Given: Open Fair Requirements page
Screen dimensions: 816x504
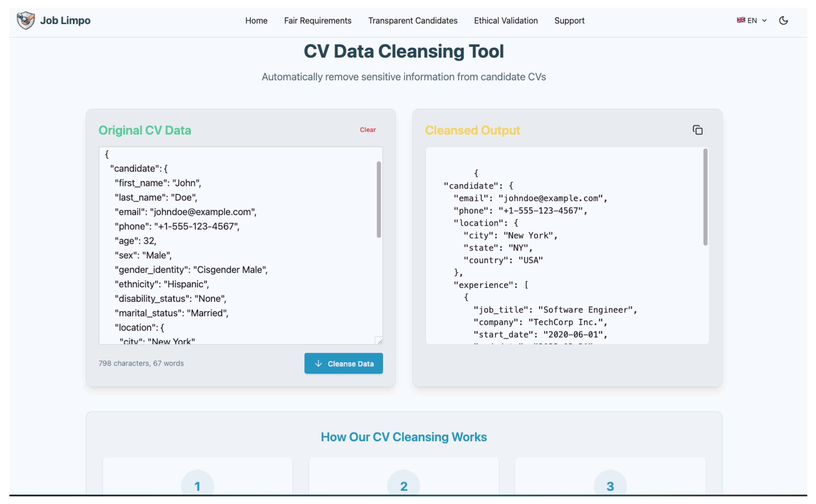Looking at the screenshot, I should click(x=318, y=21).
